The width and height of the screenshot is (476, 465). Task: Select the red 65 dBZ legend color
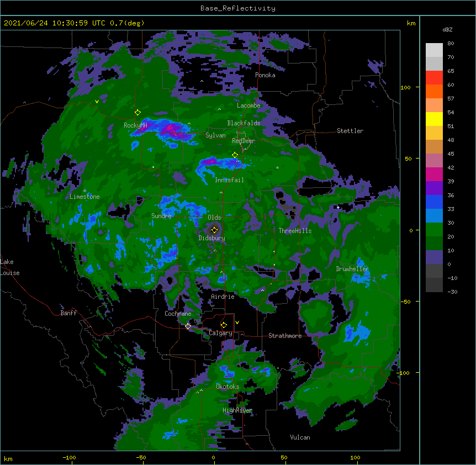(434, 78)
